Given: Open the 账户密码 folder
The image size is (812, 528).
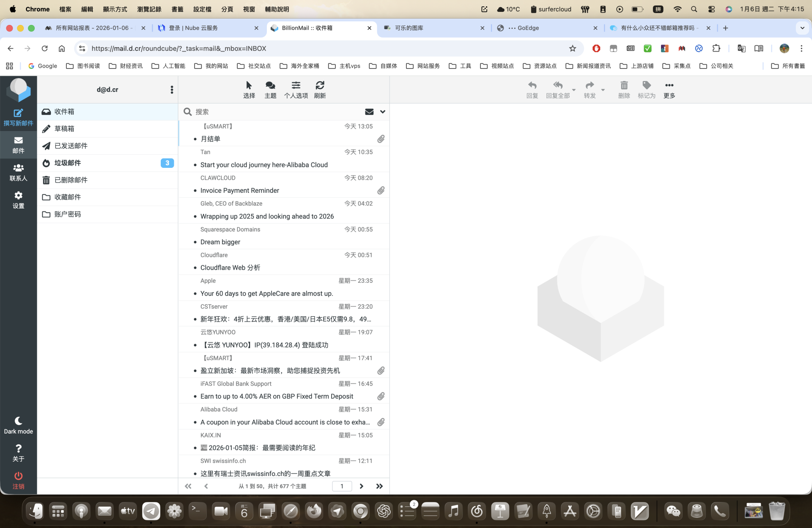Looking at the screenshot, I should (107, 214).
